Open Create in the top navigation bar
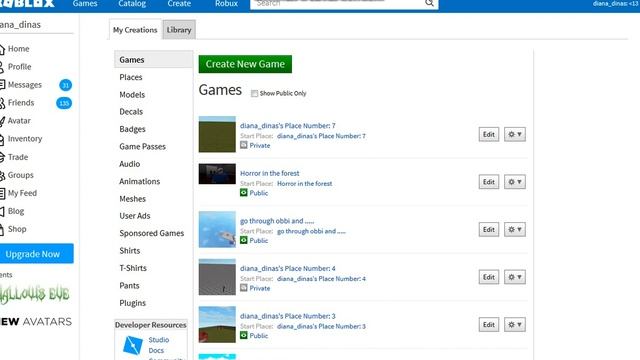Screen dimensions: 640x360 click(179, 4)
